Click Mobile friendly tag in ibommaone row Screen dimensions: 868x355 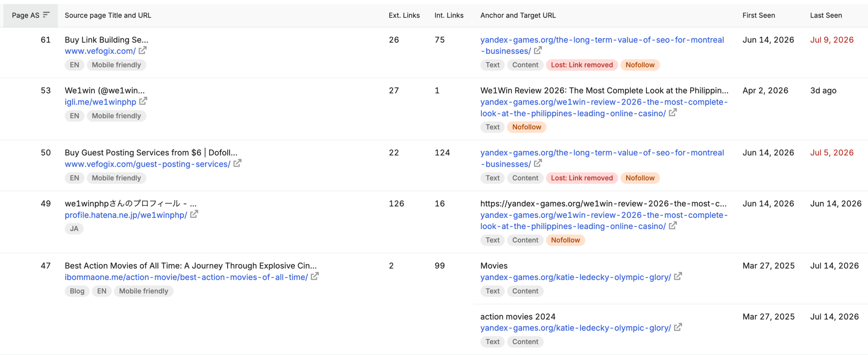143,291
